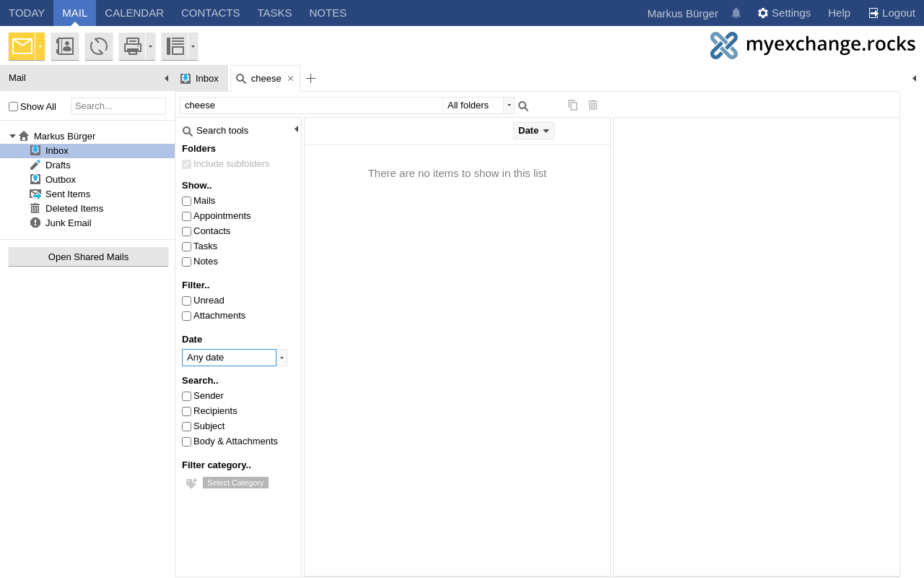This screenshot has width=924, height=578.
Task: Switch view layout icon
Action: tap(175, 46)
